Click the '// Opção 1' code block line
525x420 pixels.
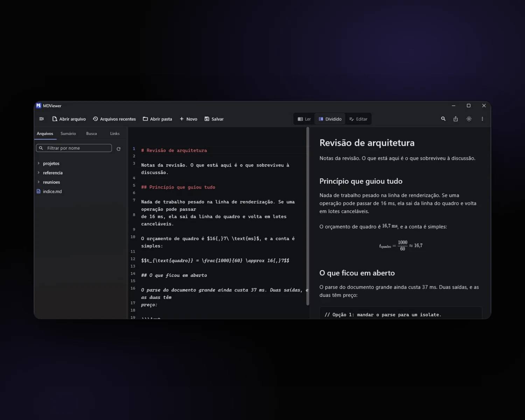[383, 315]
